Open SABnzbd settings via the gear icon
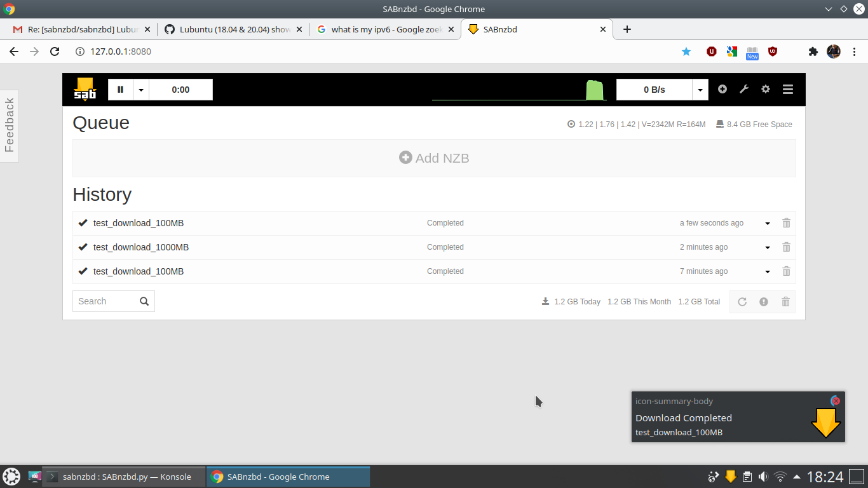The height and width of the screenshot is (488, 868). pos(765,89)
